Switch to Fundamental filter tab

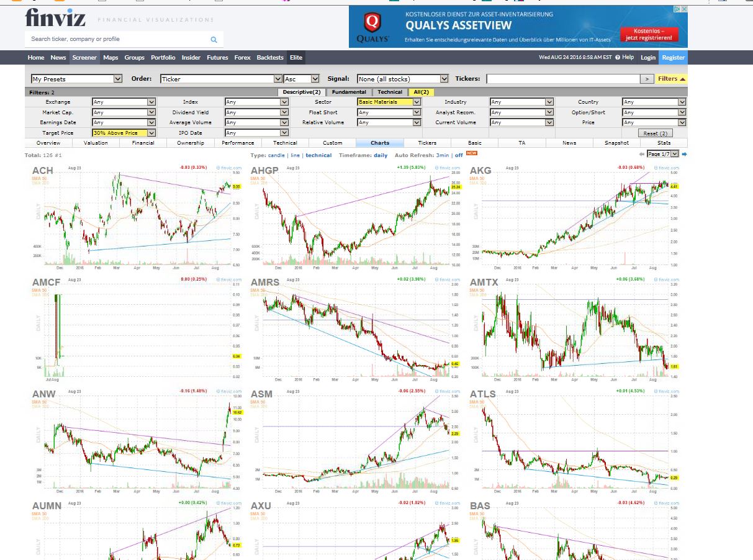click(349, 92)
